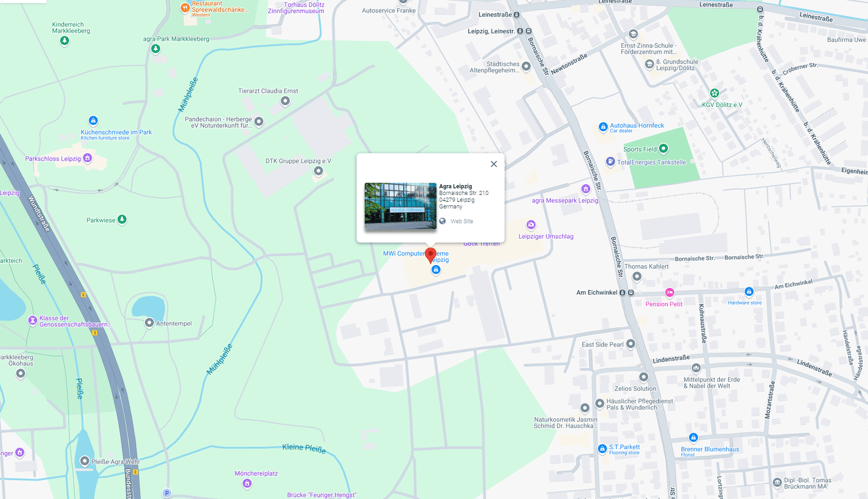Select the Am Eichwinkel transit stop icon
This screenshot has width=868, height=499.
point(623,293)
